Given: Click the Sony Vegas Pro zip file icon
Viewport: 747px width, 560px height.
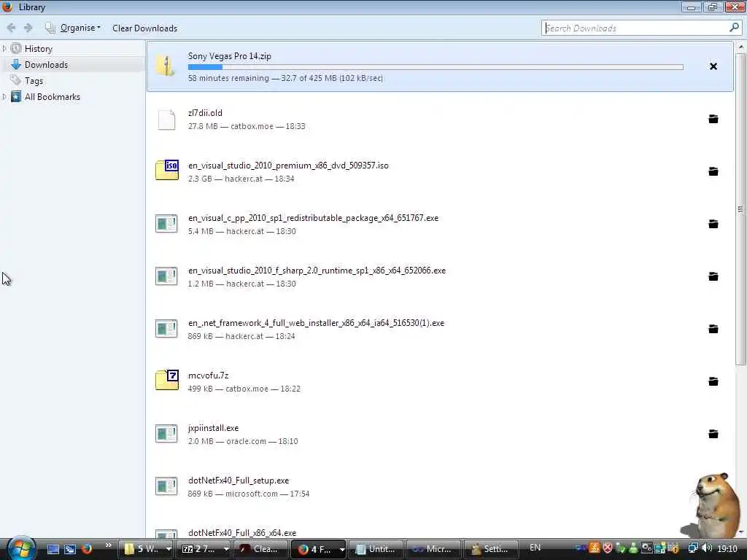Looking at the screenshot, I should pos(166,66).
